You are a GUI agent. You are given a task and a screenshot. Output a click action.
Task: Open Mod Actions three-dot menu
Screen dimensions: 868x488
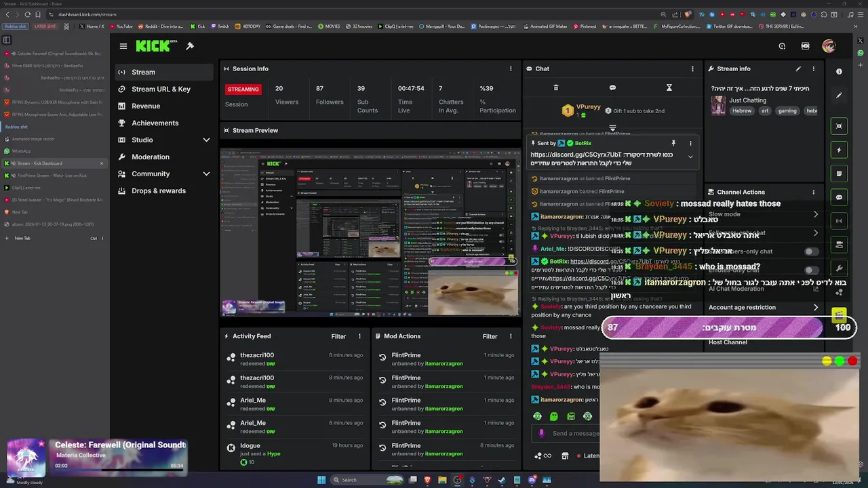pos(511,336)
